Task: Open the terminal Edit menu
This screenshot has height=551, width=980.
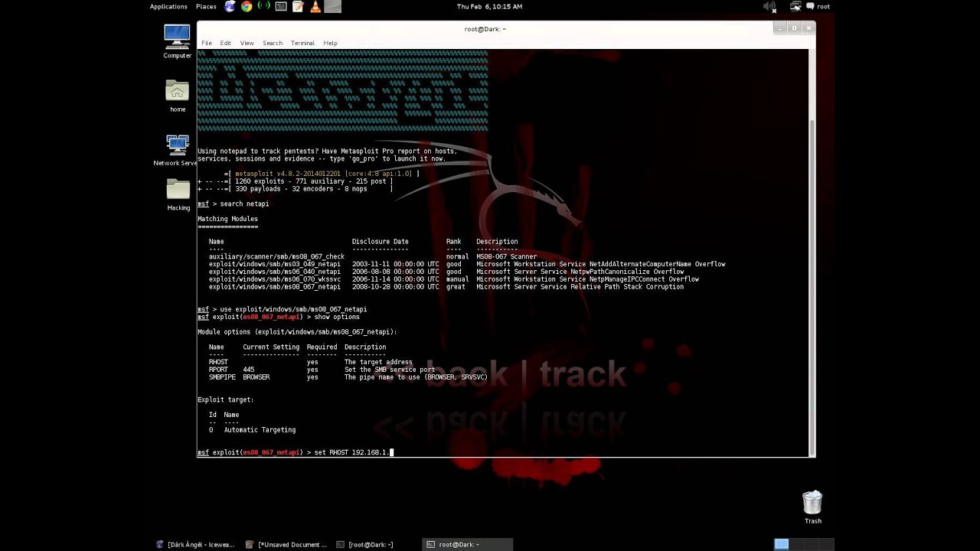Action: click(x=225, y=43)
